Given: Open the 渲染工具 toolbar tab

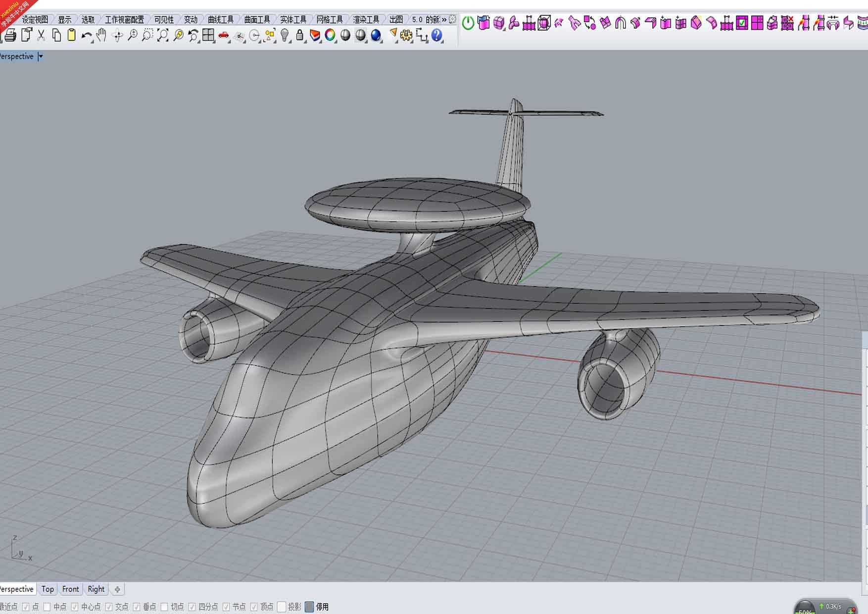Looking at the screenshot, I should pos(366,19).
